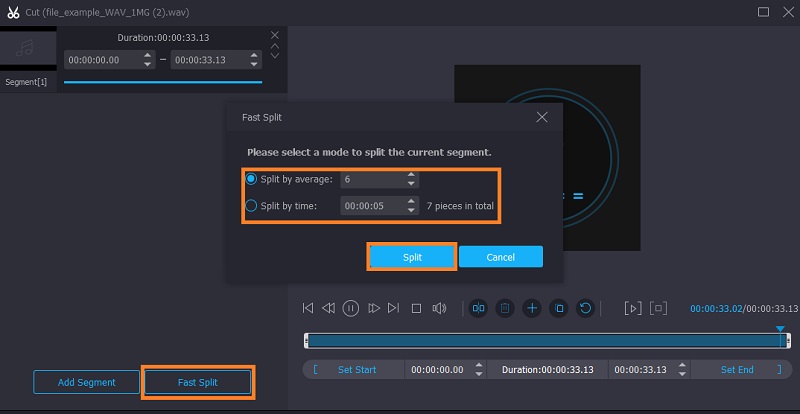Increase the Split by average count
This screenshot has width=800, height=414.
[411, 176]
